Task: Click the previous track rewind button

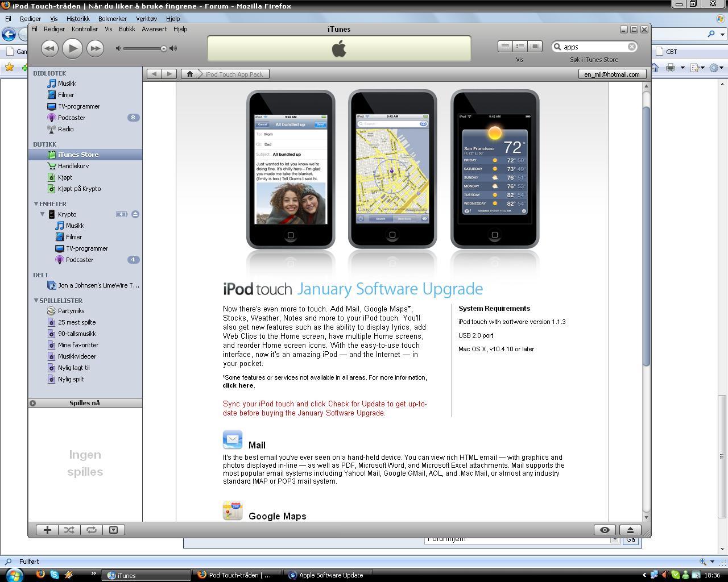Action: (49, 48)
